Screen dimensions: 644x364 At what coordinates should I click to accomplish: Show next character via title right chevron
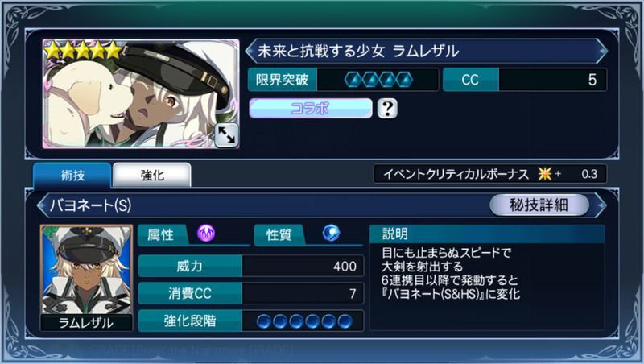pos(602,51)
